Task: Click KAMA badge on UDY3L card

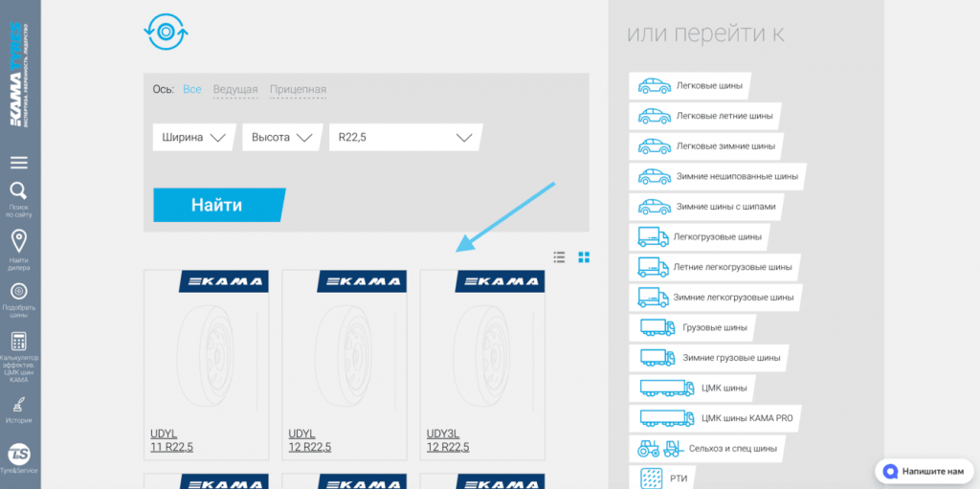Action: click(x=500, y=281)
